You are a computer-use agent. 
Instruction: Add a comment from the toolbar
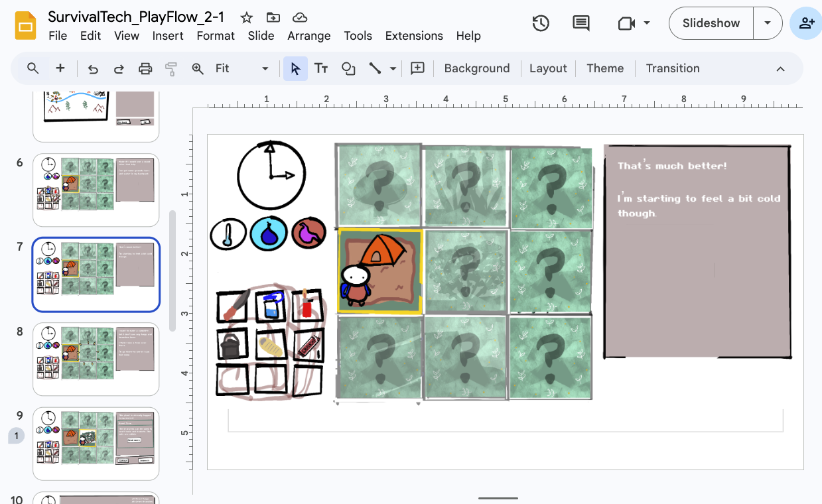417,68
